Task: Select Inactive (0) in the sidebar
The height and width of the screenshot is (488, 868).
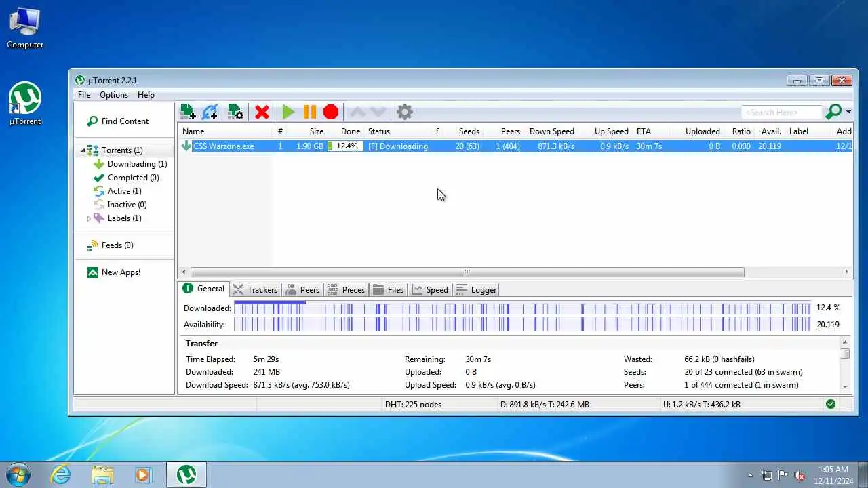Action: tap(127, 205)
